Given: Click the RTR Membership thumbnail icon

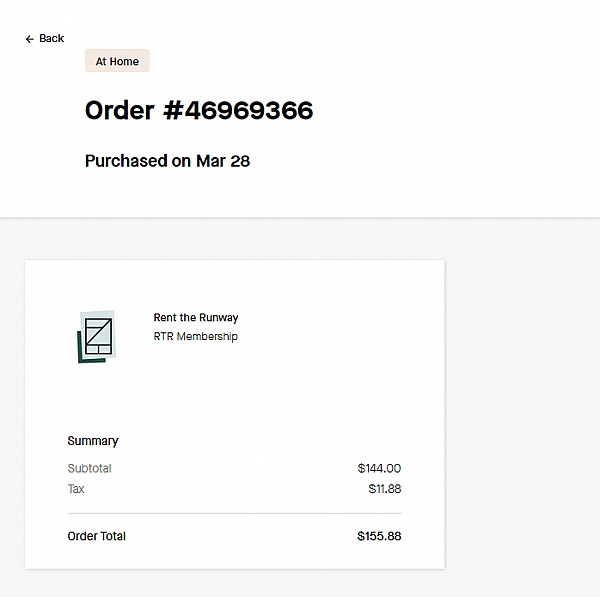Looking at the screenshot, I should pos(97,336).
